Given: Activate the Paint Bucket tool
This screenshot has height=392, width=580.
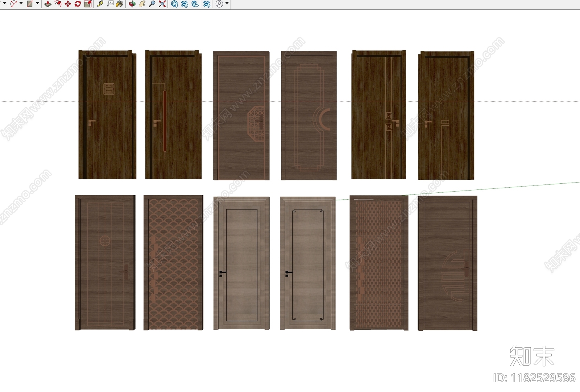Looking at the screenshot, I should [120, 4].
